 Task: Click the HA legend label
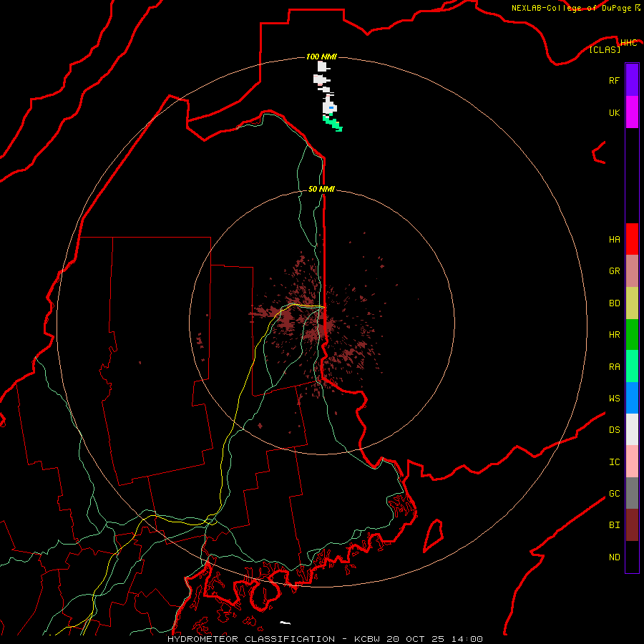pos(614,239)
